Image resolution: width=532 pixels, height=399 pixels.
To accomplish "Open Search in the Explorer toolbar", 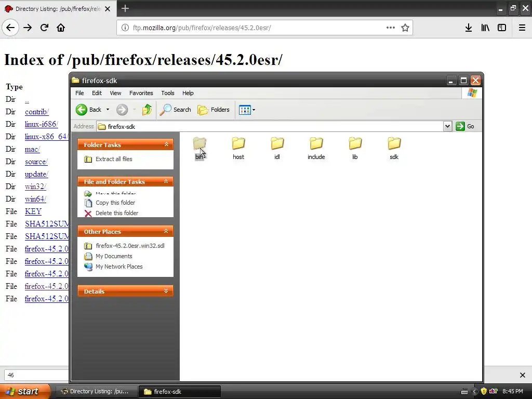I will [176, 110].
